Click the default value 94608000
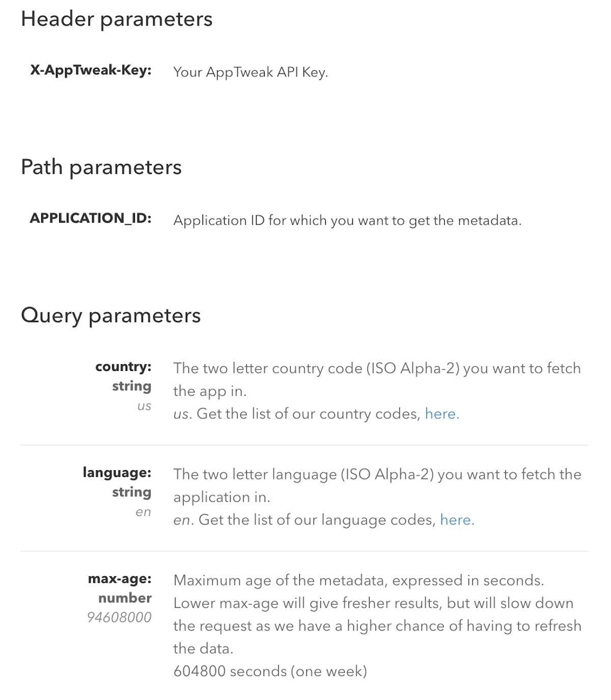611x700 pixels. (x=119, y=617)
